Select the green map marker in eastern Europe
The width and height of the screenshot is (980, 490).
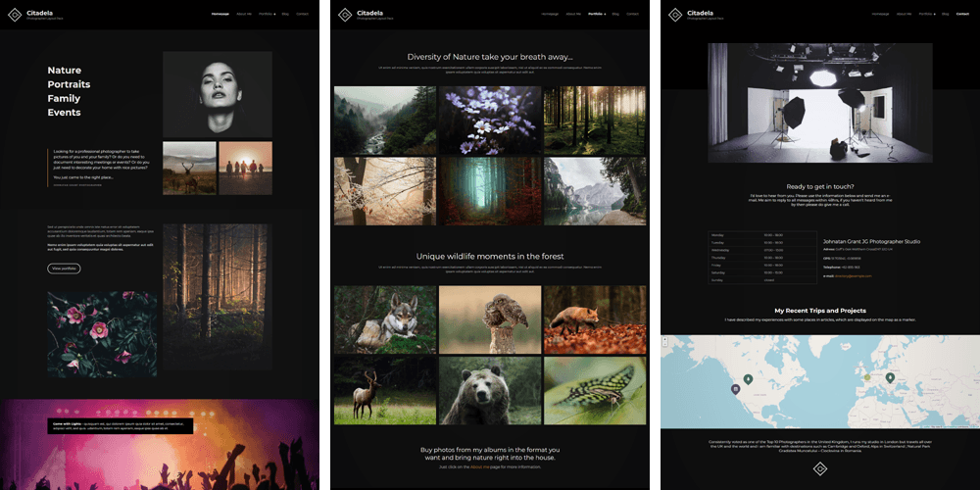pyautogui.click(x=890, y=377)
